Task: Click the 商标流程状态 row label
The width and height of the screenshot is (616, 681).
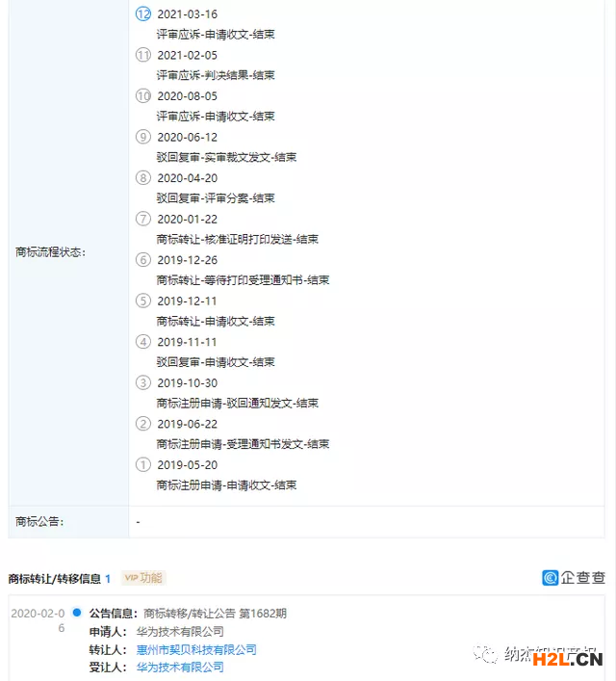Action: click(50, 252)
